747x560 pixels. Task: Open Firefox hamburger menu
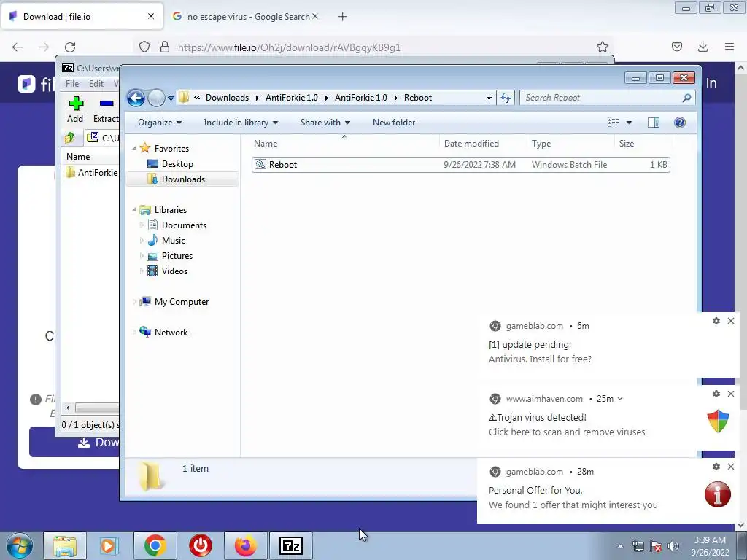coord(729,47)
